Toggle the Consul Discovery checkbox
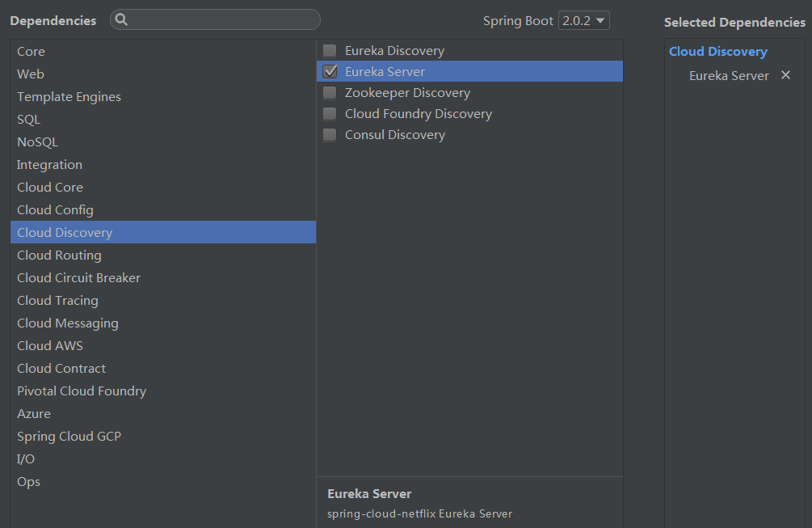The width and height of the screenshot is (812, 528). coord(330,135)
